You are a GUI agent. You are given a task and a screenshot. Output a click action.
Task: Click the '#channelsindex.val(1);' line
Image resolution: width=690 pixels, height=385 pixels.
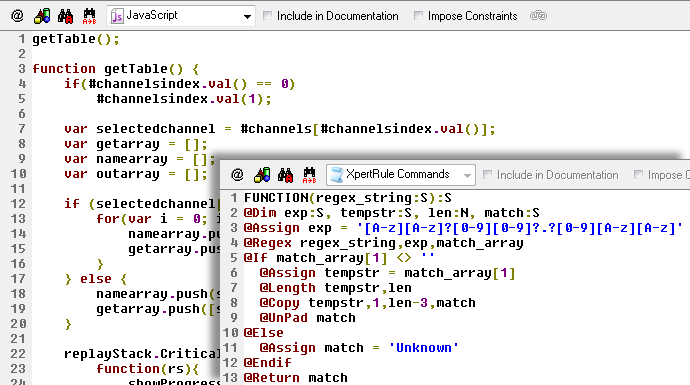184,99
